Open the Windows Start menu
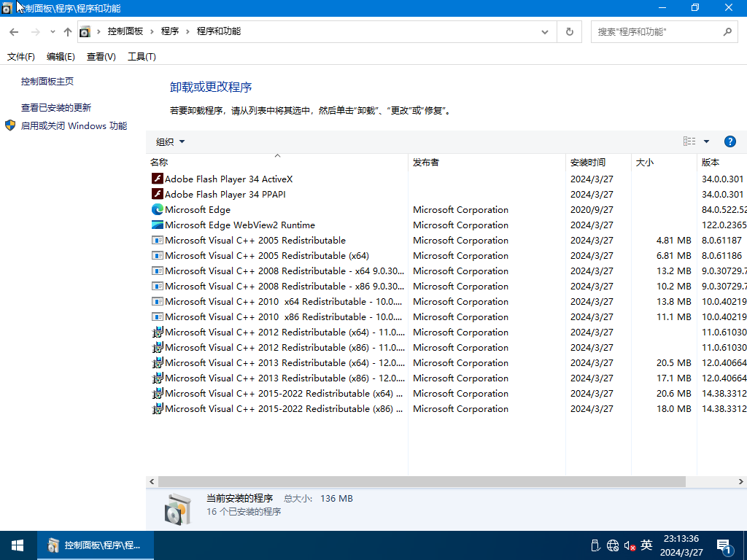 point(18,545)
